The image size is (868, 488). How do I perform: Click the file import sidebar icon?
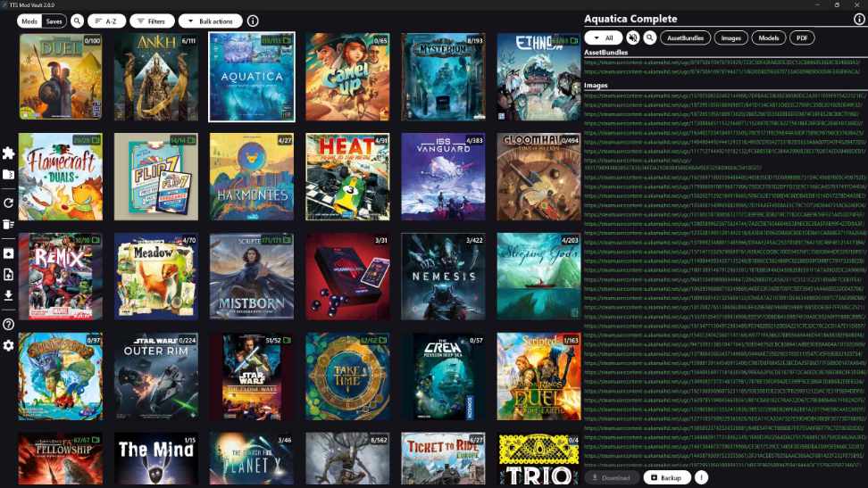coord(8,275)
